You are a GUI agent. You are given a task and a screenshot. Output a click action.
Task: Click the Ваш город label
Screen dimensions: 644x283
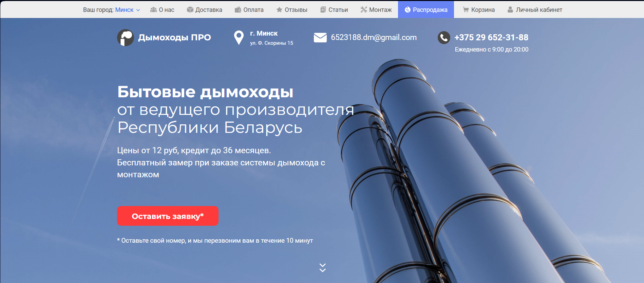click(98, 10)
